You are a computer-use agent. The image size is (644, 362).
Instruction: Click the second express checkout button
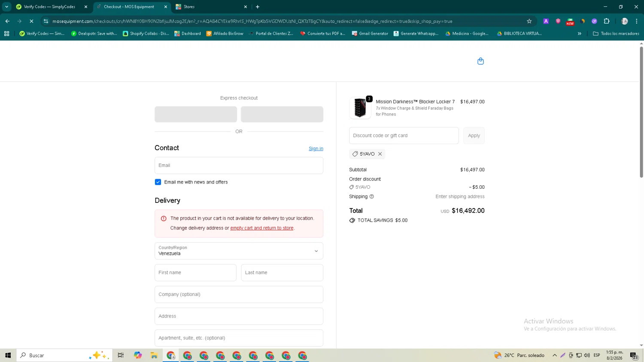282,115
